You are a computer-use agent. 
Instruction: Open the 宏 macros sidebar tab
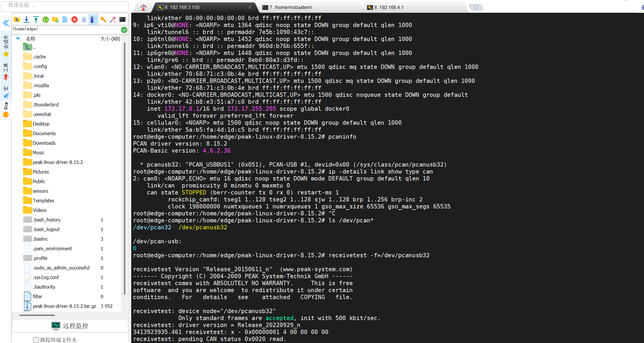(6, 92)
